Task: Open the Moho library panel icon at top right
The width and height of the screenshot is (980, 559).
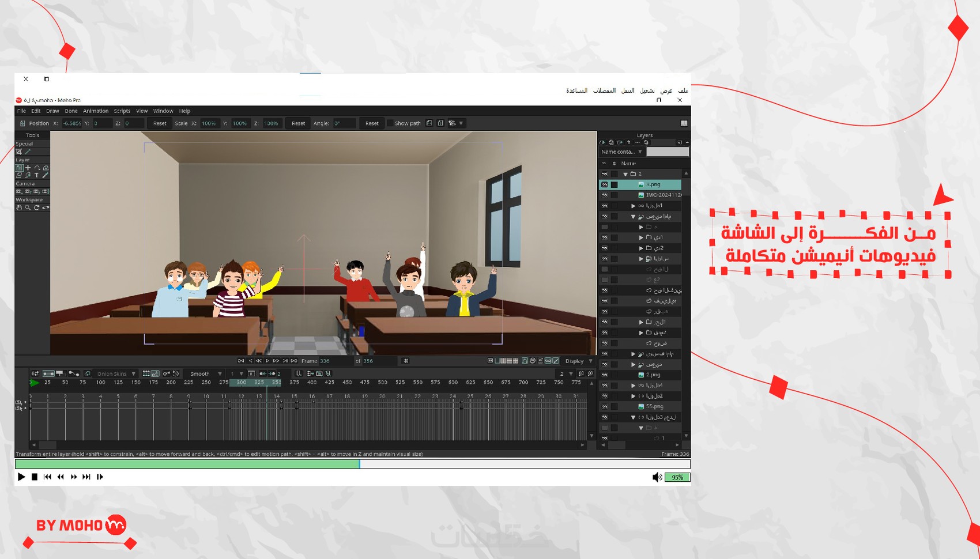Action: coord(684,123)
